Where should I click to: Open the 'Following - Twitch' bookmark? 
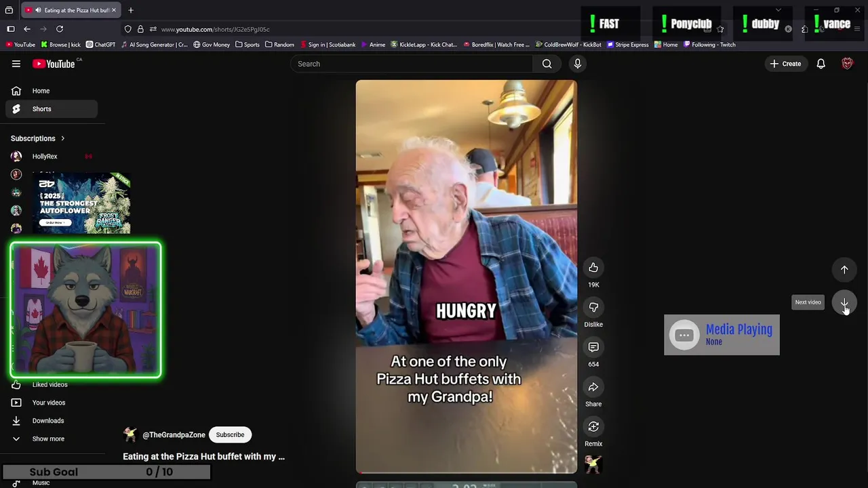click(709, 45)
